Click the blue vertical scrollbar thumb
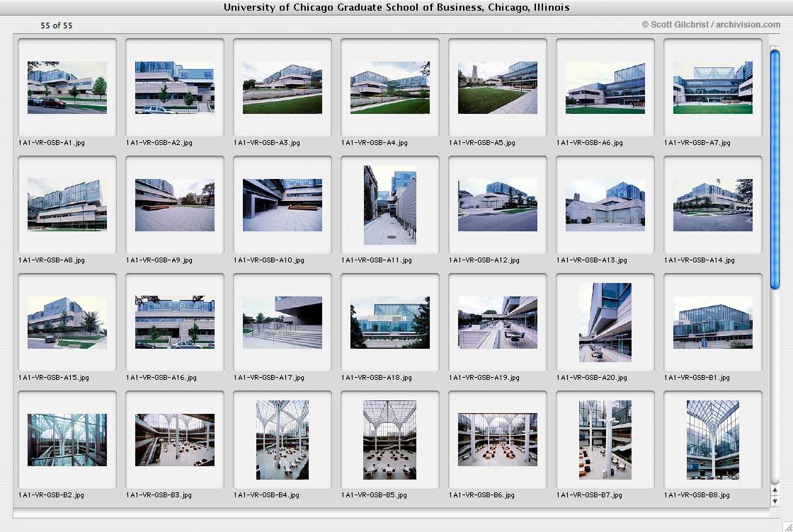Image resolution: width=793 pixels, height=532 pixels. point(775,169)
